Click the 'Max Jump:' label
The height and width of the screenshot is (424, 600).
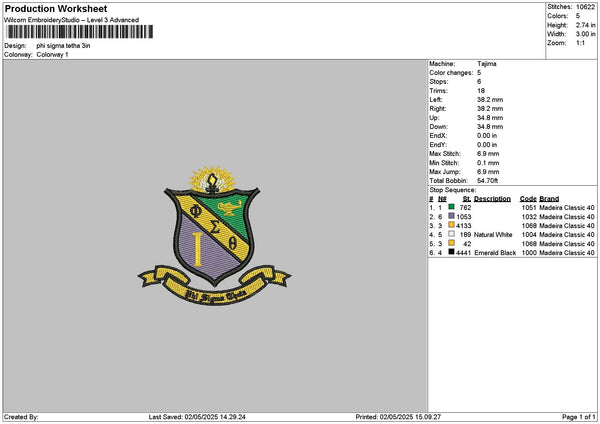pyautogui.click(x=445, y=172)
